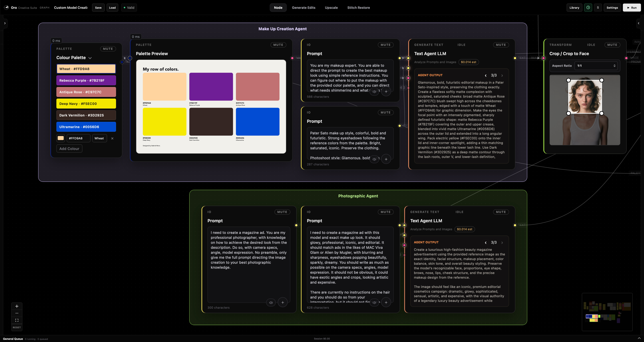Image resolution: width=644 pixels, height=342 pixels.
Task: Mute the Palette Preview node
Action: click(278, 45)
